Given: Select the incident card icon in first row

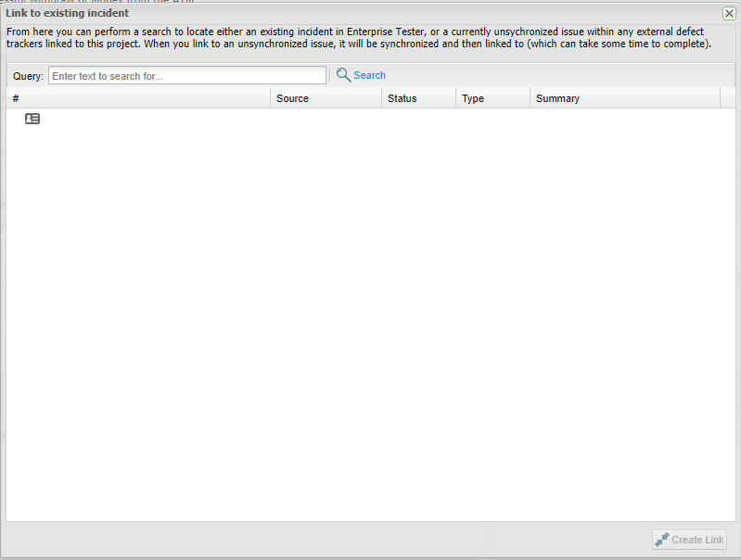Looking at the screenshot, I should (x=32, y=119).
